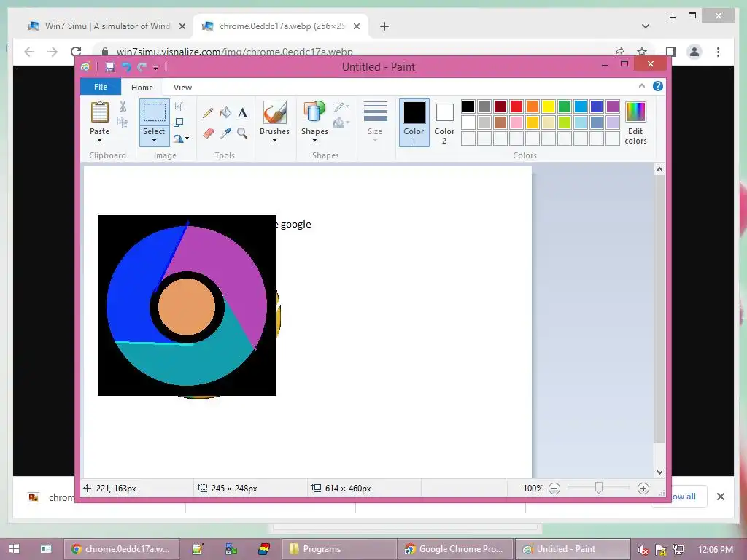Click the Redo arrow in title bar

click(x=142, y=67)
